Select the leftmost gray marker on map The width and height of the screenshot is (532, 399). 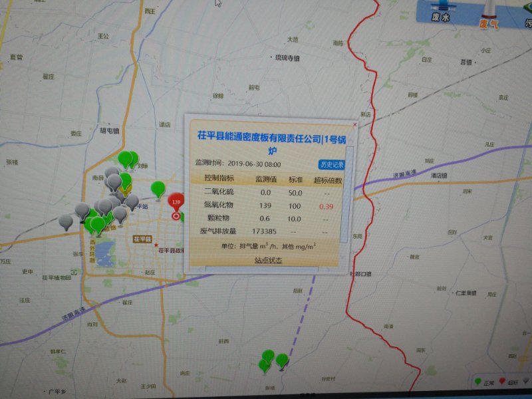pos(66,221)
